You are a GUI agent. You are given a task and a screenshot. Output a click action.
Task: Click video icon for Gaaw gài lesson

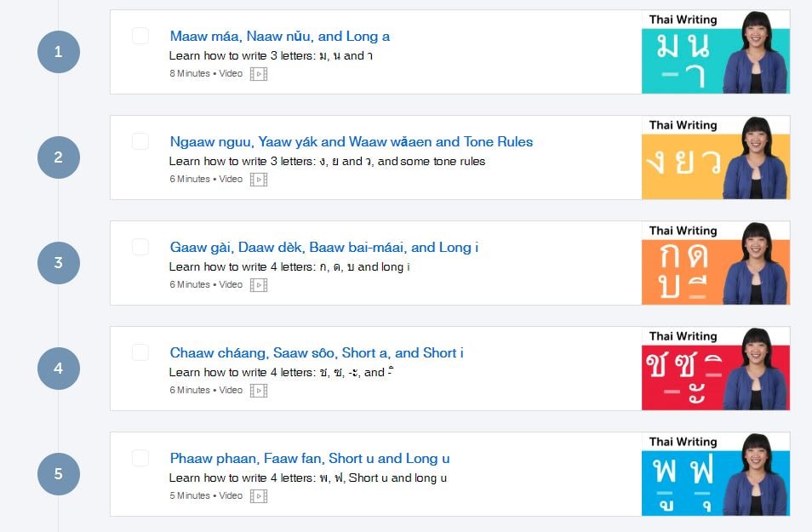tap(259, 285)
